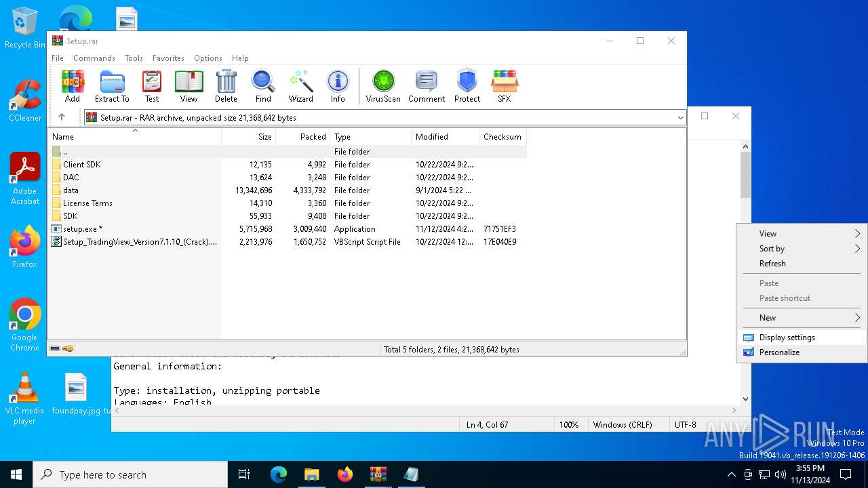The width and height of the screenshot is (868, 488).
Task: Open Display settings from context menu
Action: tap(802, 338)
